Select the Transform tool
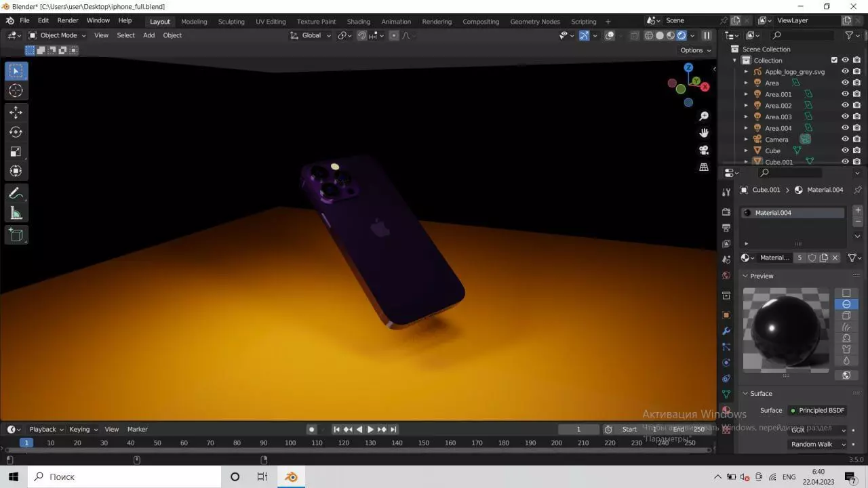 16,171
